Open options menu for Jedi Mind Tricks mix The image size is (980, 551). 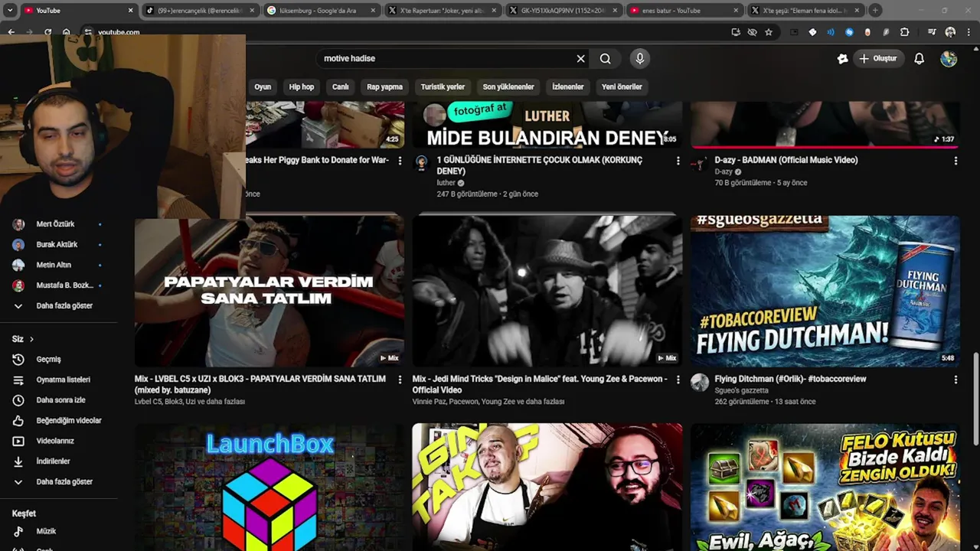click(678, 380)
